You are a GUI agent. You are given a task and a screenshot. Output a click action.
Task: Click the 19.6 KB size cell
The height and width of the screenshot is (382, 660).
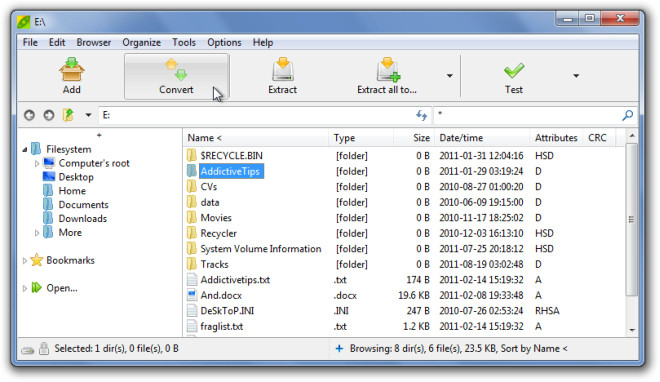(414, 295)
